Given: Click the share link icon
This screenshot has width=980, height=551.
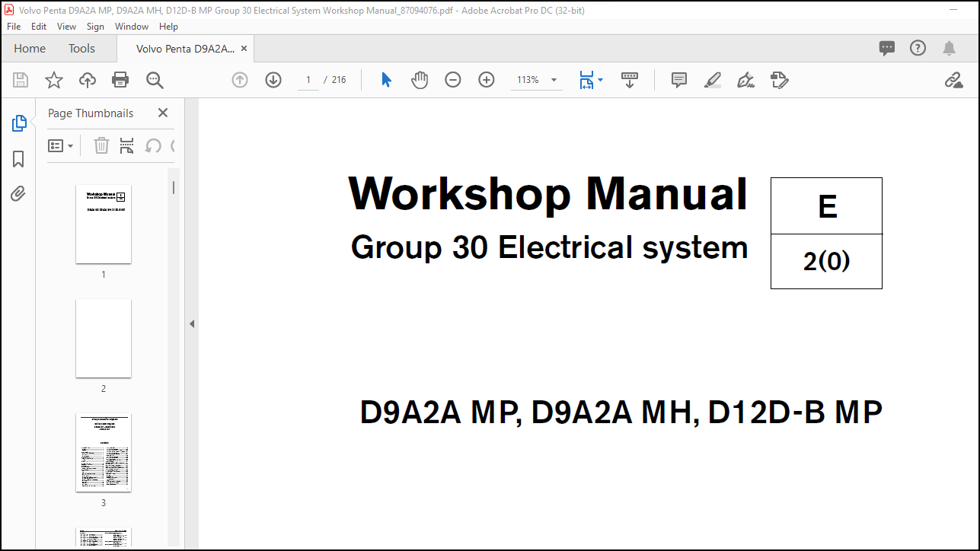Looking at the screenshot, I should [x=953, y=80].
